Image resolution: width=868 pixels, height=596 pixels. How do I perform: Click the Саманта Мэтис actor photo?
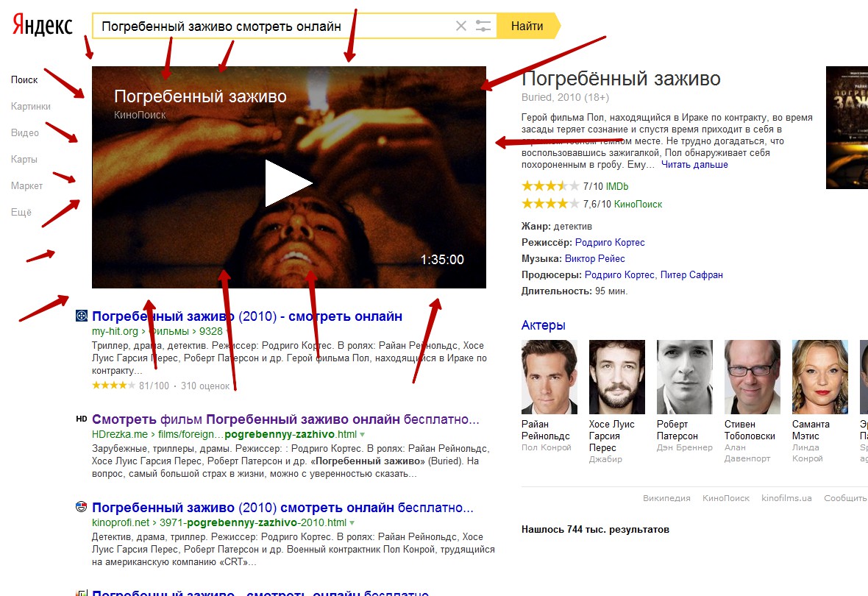pos(820,377)
